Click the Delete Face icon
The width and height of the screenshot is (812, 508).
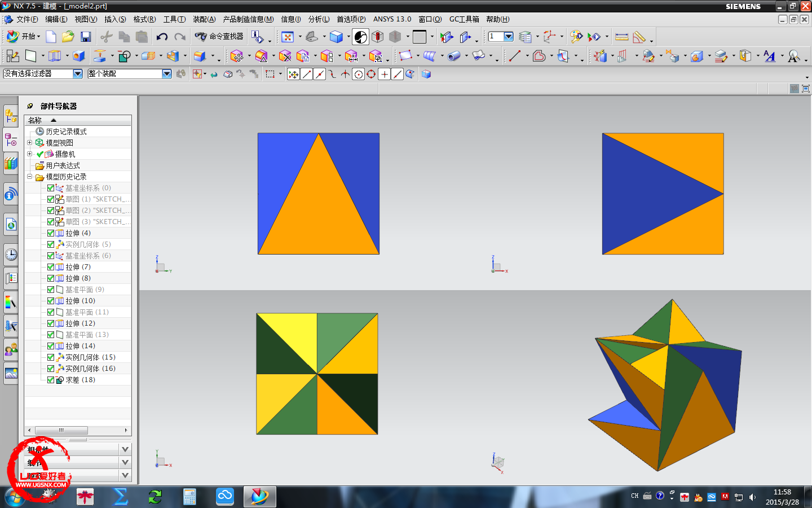pyautogui.click(x=285, y=56)
